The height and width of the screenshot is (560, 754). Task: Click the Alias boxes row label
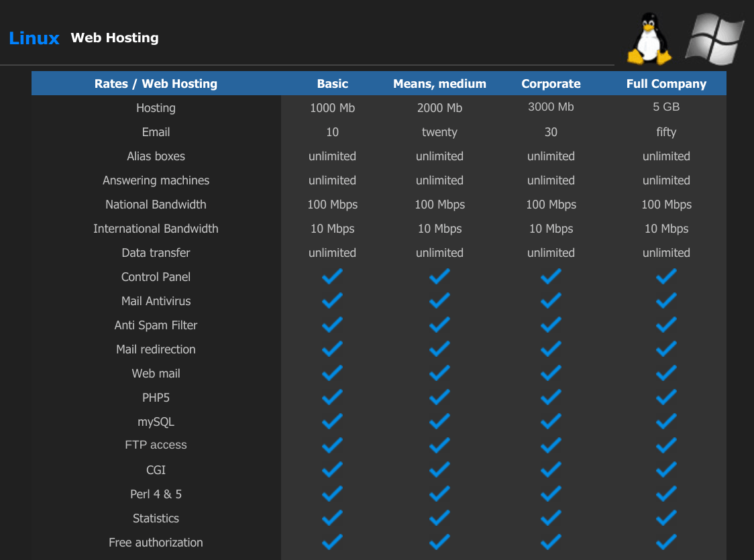pyautogui.click(x=156, y=156)
